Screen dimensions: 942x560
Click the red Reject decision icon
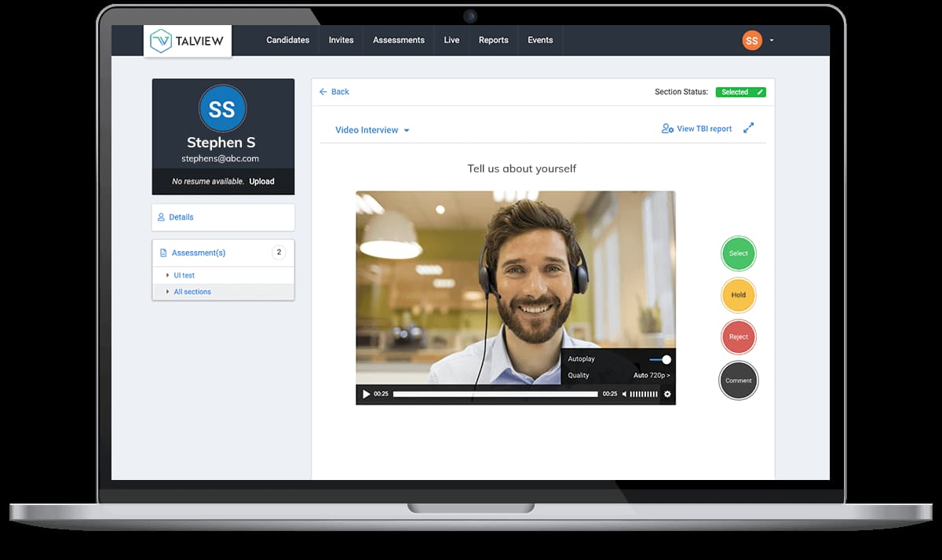pyautogui.click(x=738, y=336)
